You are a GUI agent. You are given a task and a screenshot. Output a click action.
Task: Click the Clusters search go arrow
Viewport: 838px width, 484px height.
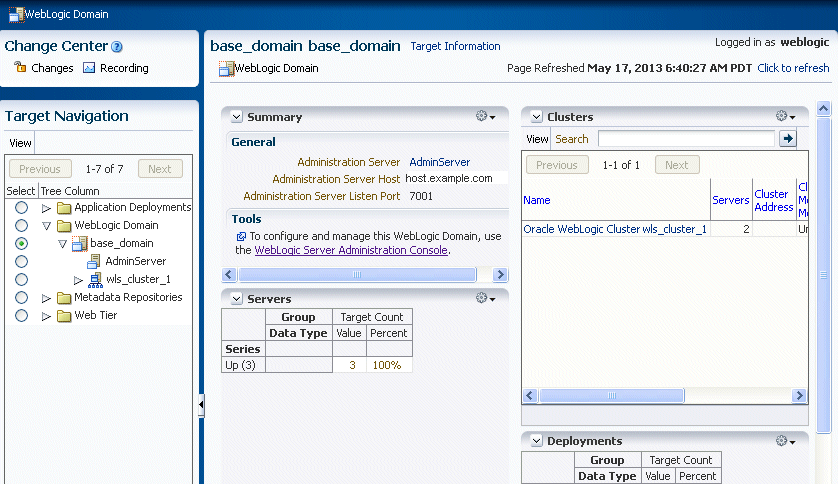[788, 139]
